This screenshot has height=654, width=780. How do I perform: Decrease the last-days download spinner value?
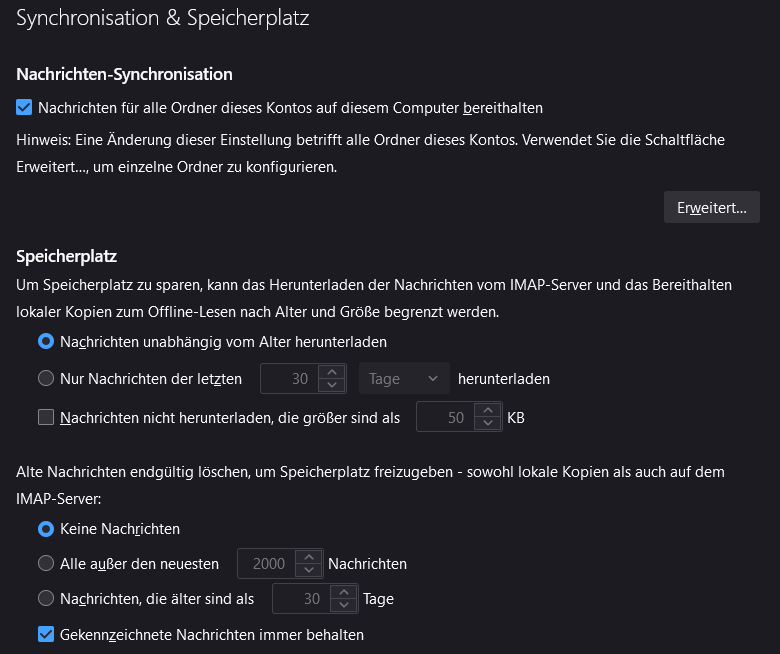pos(331,386)
